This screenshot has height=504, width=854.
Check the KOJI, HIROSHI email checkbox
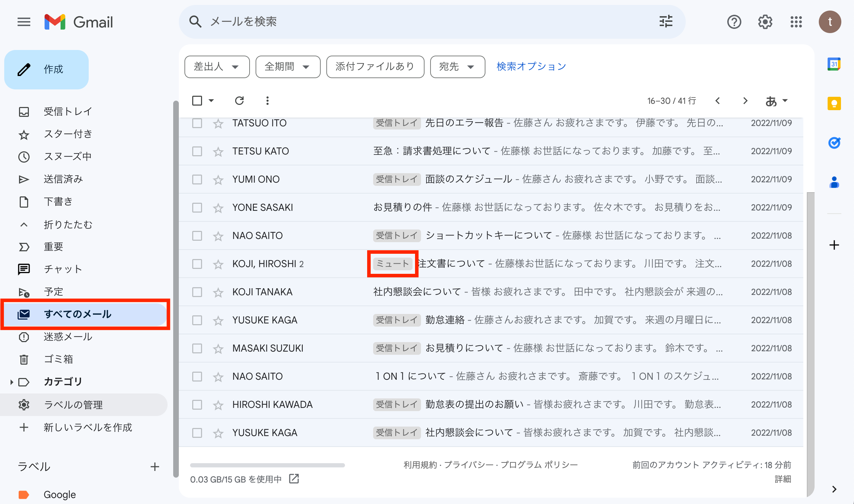pyautogui.click(x=197, y=264)
